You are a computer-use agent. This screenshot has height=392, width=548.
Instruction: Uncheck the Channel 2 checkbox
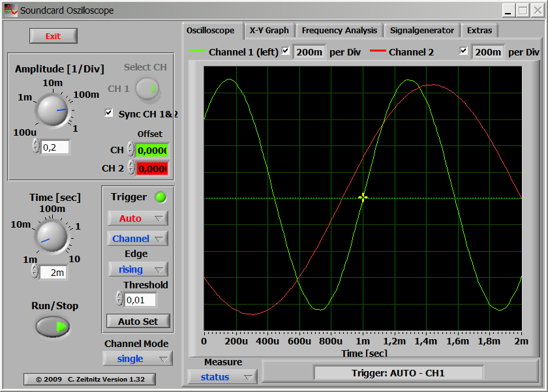tap(464, 51)
